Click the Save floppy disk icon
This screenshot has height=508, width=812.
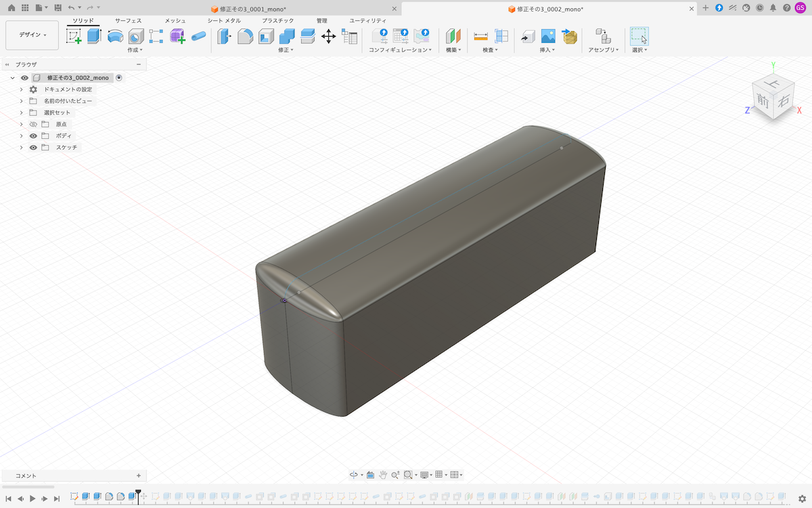pos(58,7)
